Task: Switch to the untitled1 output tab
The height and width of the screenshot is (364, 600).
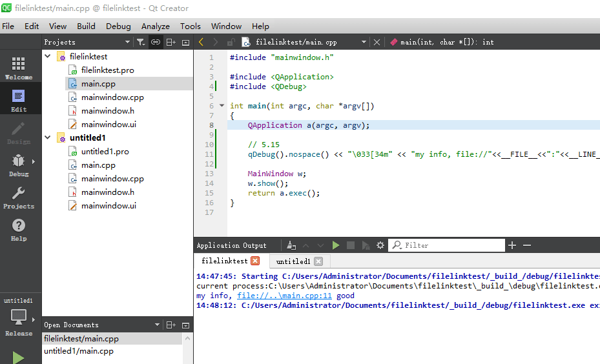Action: click(293, 261)
